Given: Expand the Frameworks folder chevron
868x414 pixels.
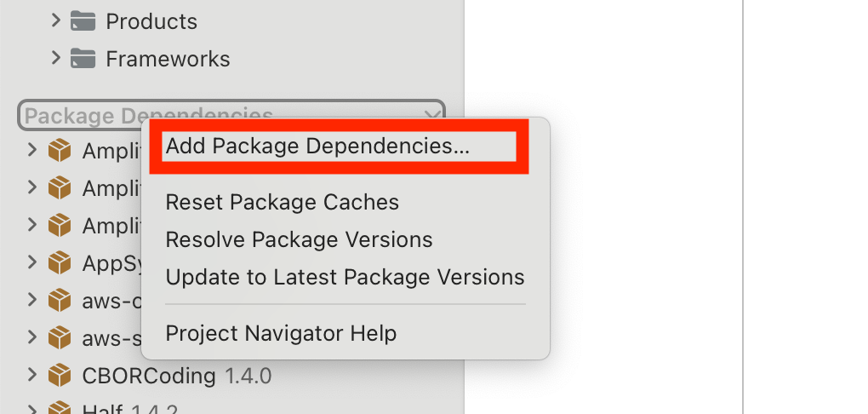Looking at the screenshot, I should pyautogui.click(x=56, y=59).
